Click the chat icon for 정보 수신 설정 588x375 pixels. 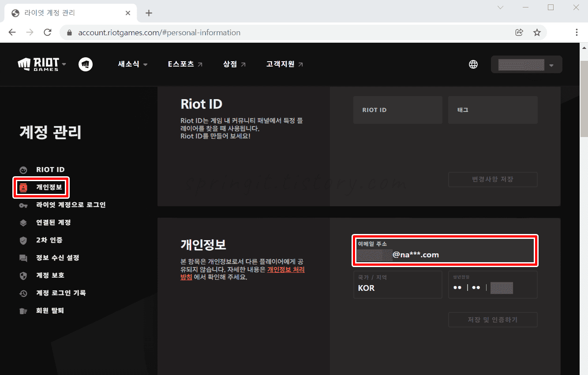(23, 258)
